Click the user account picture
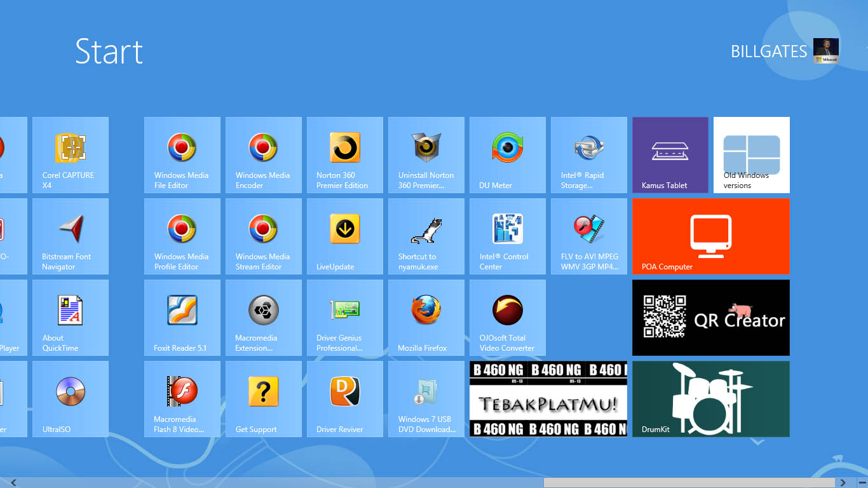868x488 pixels. click(826, 51)
